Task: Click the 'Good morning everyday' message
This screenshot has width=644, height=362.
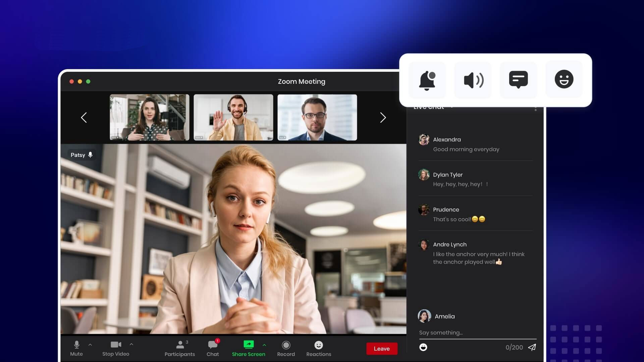Action: pos(466,149)
